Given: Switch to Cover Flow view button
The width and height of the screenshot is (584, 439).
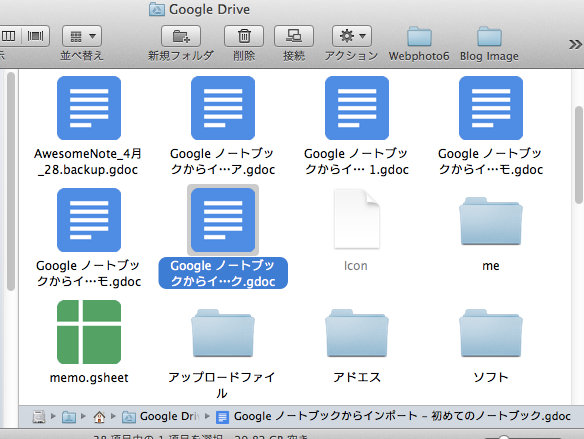Looking at the screenshot, I should click(36, 36).
